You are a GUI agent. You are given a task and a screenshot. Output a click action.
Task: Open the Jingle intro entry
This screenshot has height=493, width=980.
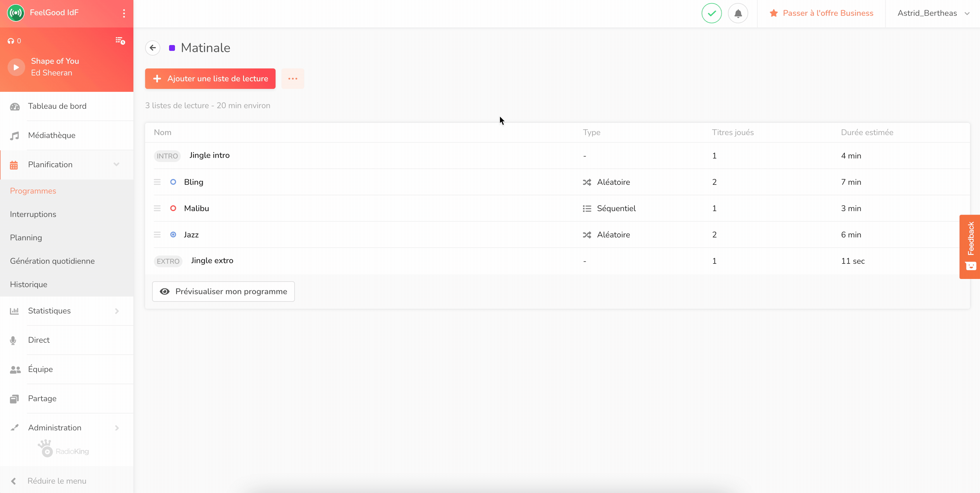(x=209, y=155)
